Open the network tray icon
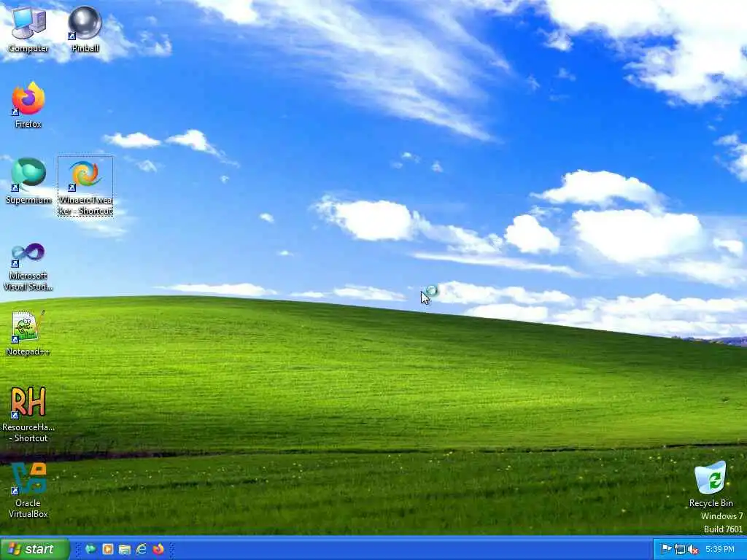 pyautogui.click(x=680, y=550)
